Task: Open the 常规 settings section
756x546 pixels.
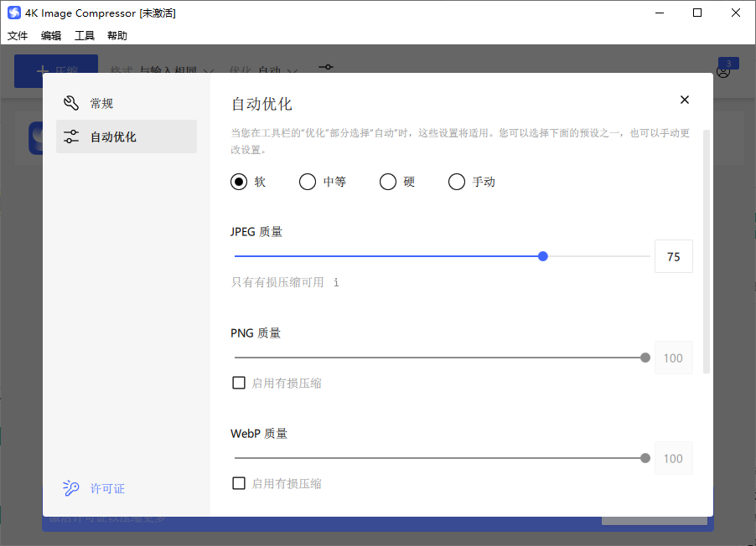Action: (127, 103)
